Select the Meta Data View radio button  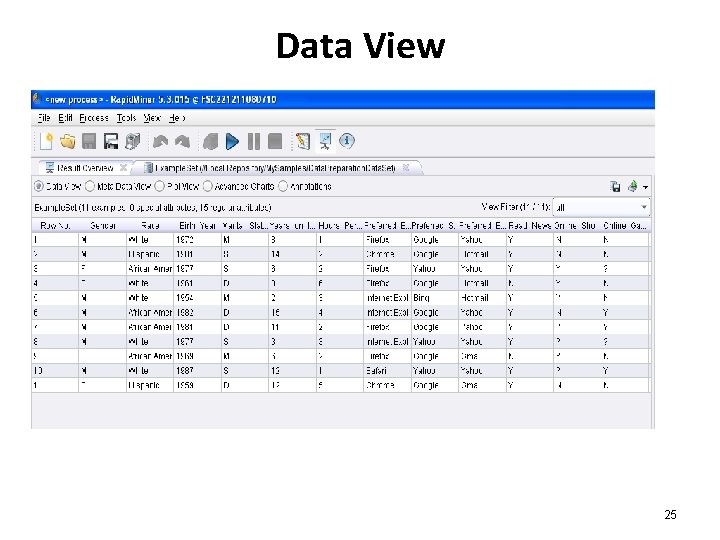(90, 186)
